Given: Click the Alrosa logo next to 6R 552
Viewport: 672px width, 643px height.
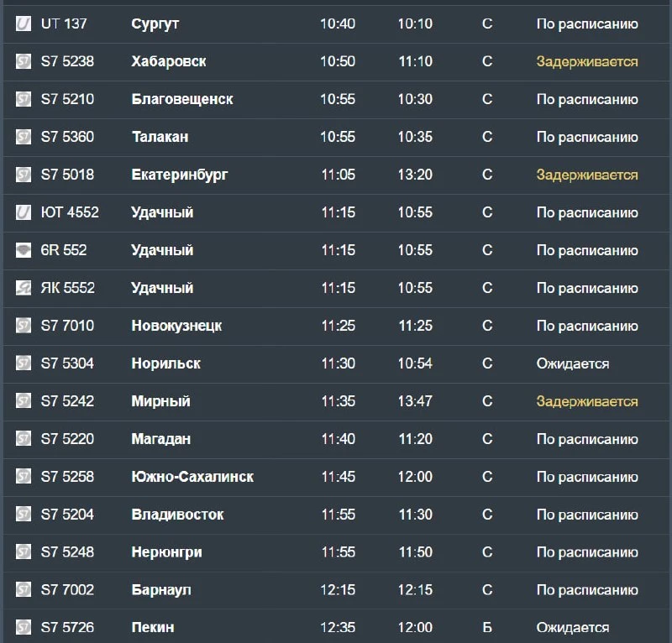Looking at the screenshot, I should coord(24,250).
